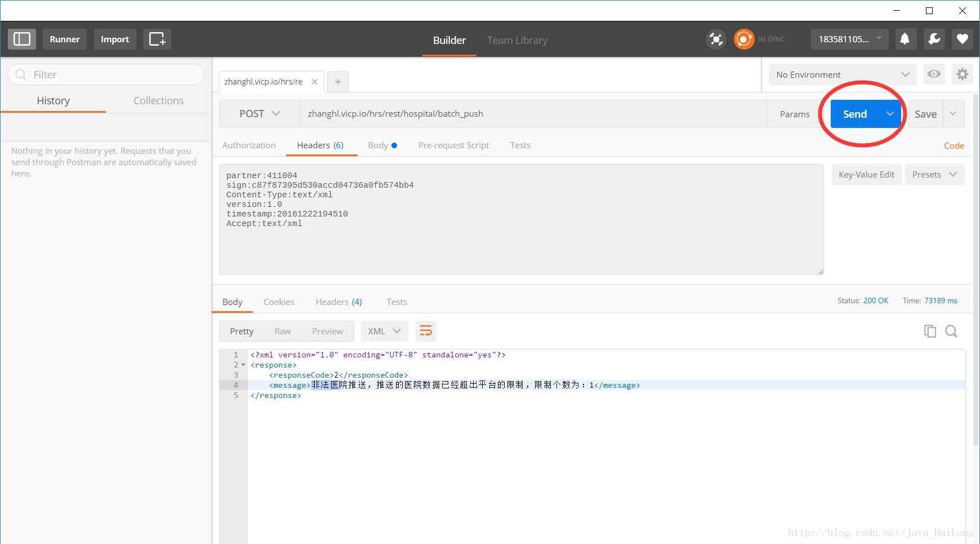
Task: Click the 73189 ms time value
Action: coord(941,300)
